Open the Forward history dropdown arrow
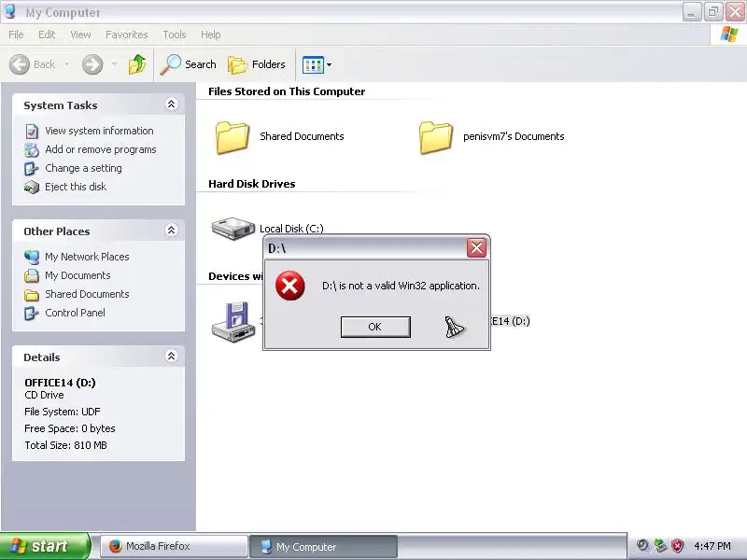Viewport: 747px width, 560px height. (x=114, y=63)
